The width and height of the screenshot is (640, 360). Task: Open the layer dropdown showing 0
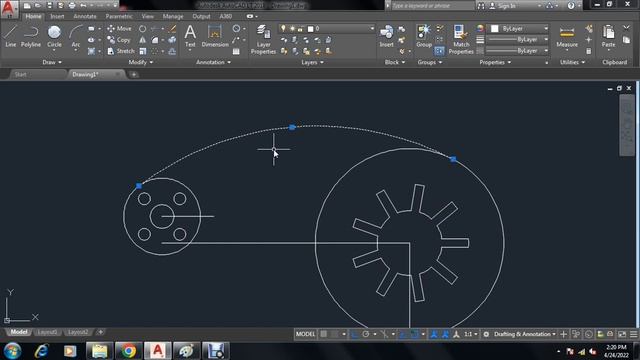327,29
